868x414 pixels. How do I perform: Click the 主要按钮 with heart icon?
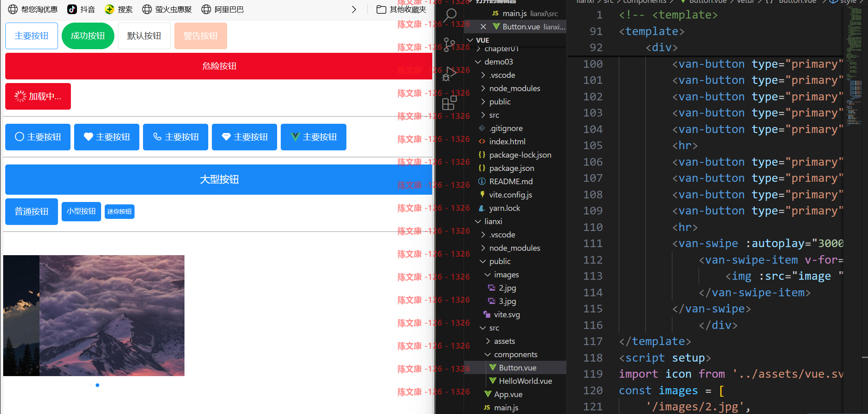click(x=107, y=137)
